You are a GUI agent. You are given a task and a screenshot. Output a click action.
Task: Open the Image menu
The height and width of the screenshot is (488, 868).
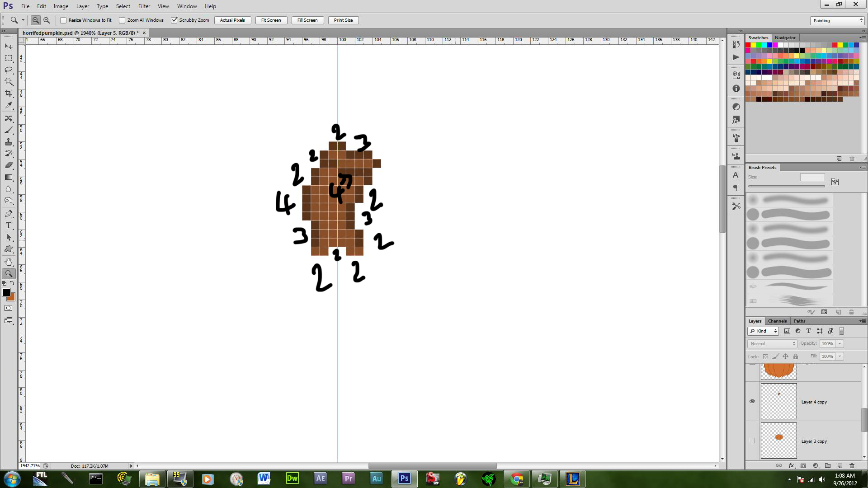click(61, 6)
